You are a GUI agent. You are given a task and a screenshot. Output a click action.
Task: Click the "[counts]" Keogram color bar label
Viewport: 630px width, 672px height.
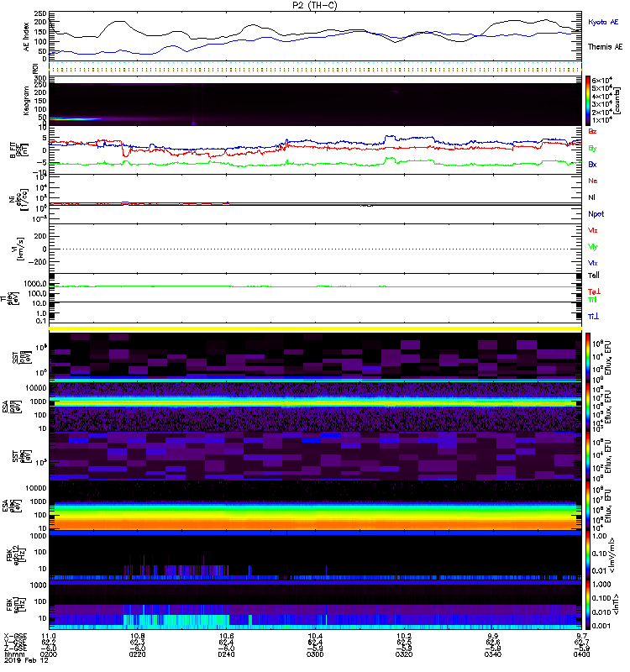click(617, 101)
